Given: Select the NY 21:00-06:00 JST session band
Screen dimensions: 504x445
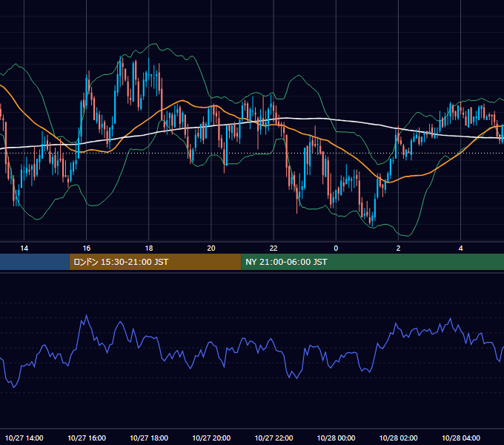Looking at the screenshot, I should point(373,262).
